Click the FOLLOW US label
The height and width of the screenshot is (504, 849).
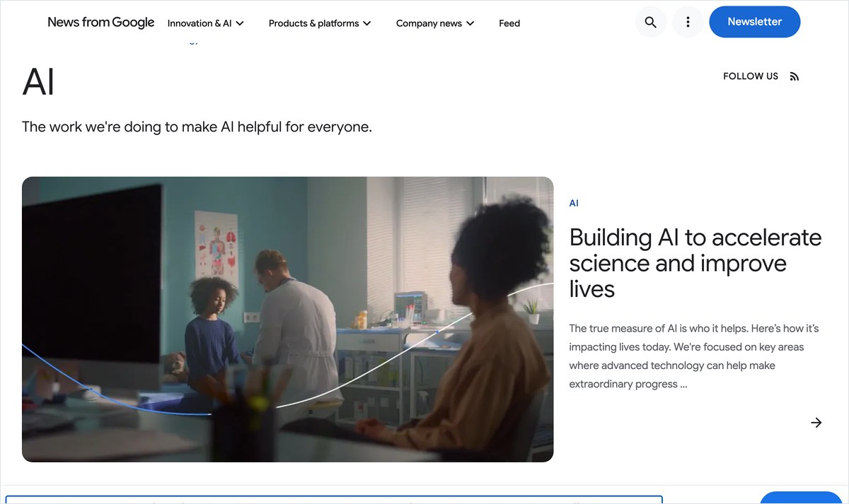pyautogui.click(x=751, y=76)
